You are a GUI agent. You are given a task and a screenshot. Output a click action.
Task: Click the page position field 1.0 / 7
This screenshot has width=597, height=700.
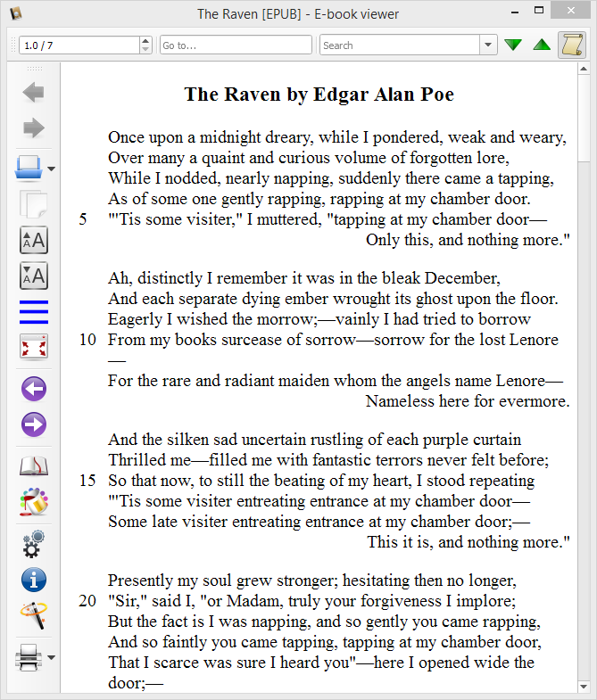click(79, 45)
